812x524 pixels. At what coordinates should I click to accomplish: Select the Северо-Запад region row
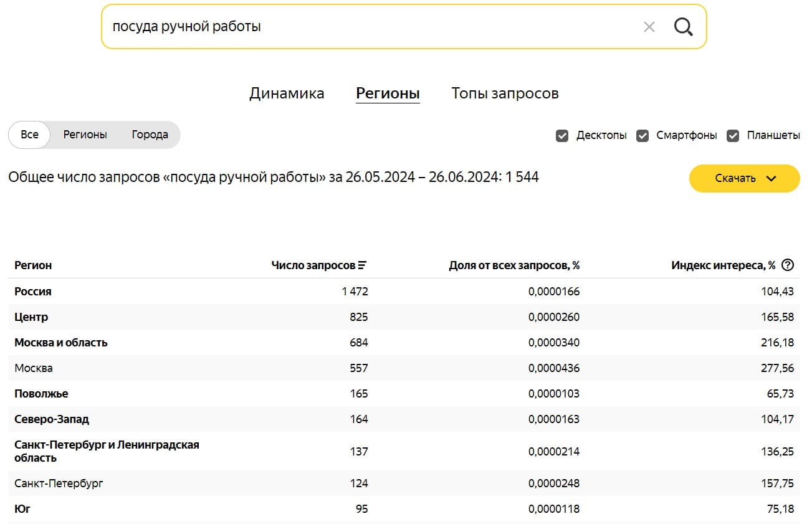click(x=404, y=419)
